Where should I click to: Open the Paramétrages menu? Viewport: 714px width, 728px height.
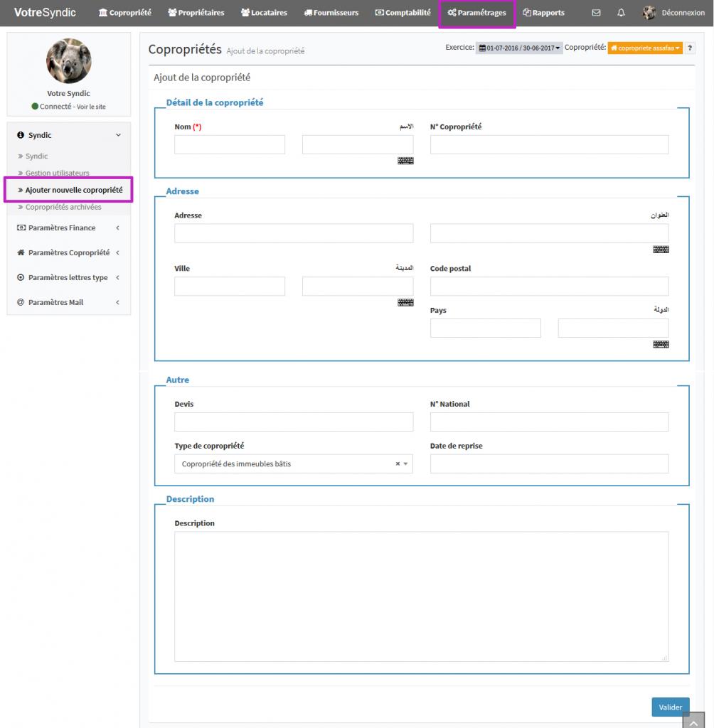[x=477, y=13]
